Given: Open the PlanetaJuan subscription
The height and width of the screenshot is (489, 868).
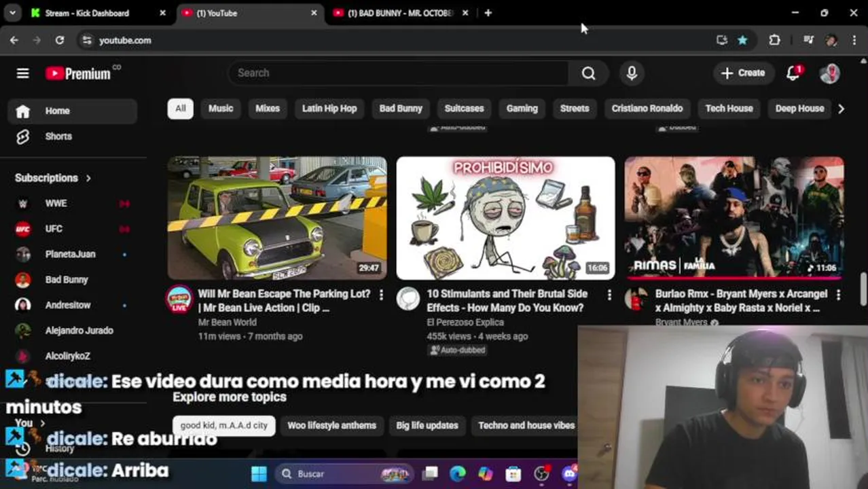Looking at the screenshot, I should (x=73, y=254).
